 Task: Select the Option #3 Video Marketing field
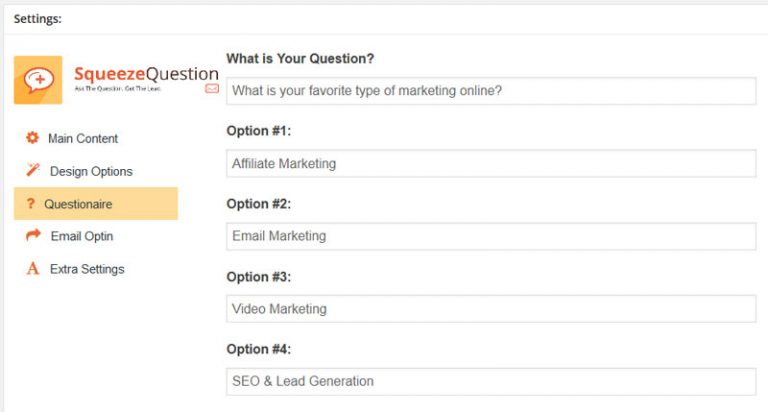coord(491,309)
